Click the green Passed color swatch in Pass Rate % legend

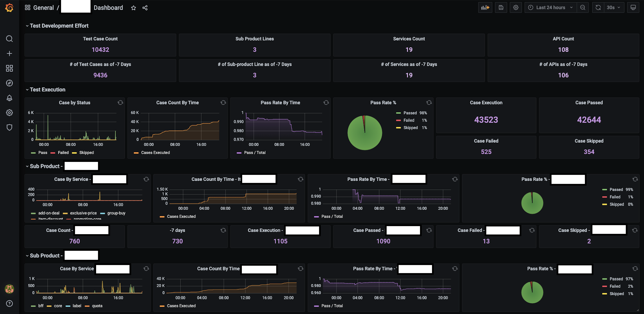[398, 113]
